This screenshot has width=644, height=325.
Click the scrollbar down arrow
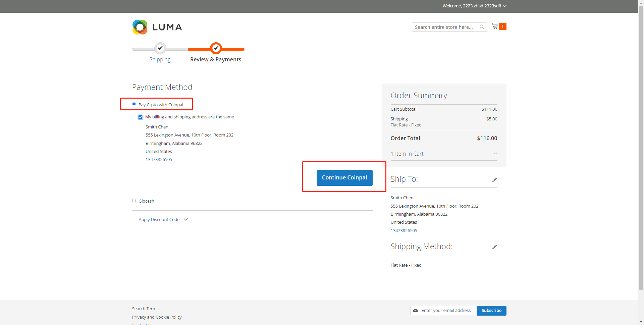pyautogui.click(x=641, y=322)
